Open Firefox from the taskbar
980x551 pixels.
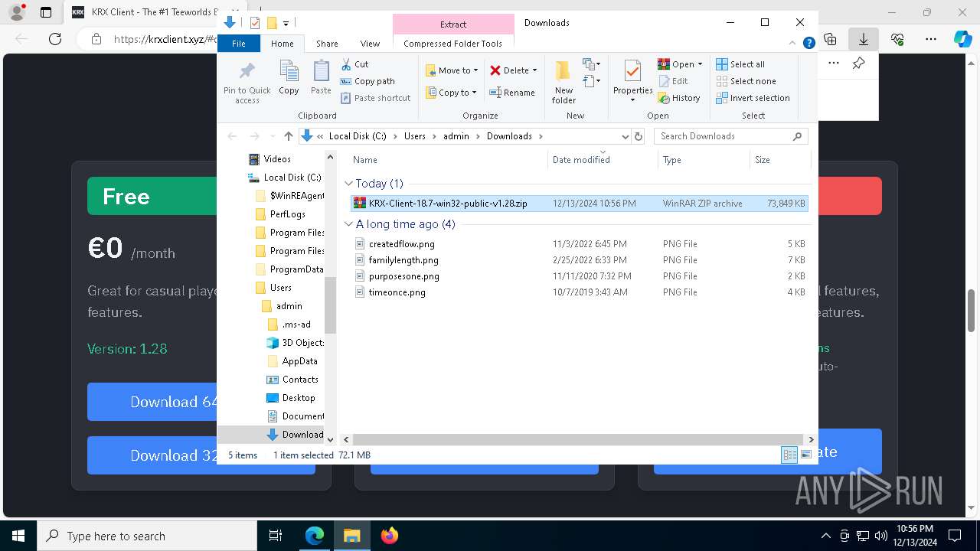coord(389,536)
